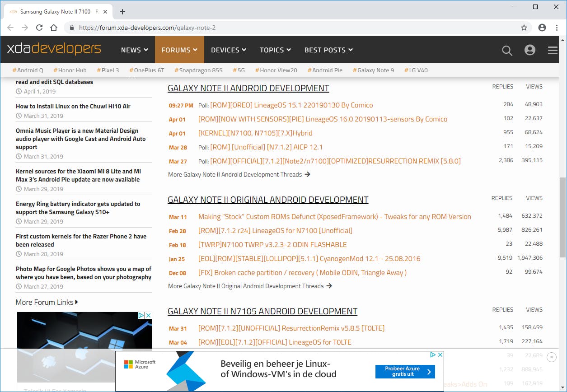The image size is (567, 392).
Task: Open the Chrome three-dot menu
Action: tap(557, 28)
